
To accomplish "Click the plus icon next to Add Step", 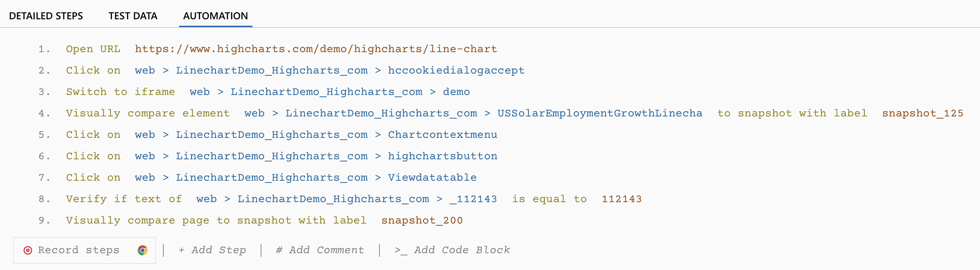I will 182,250.
